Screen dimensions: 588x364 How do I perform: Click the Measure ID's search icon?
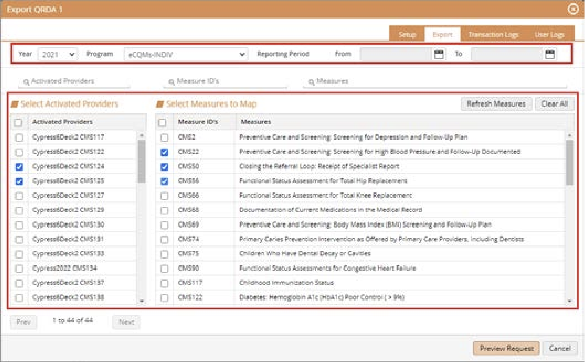click(x=171, y=82)
